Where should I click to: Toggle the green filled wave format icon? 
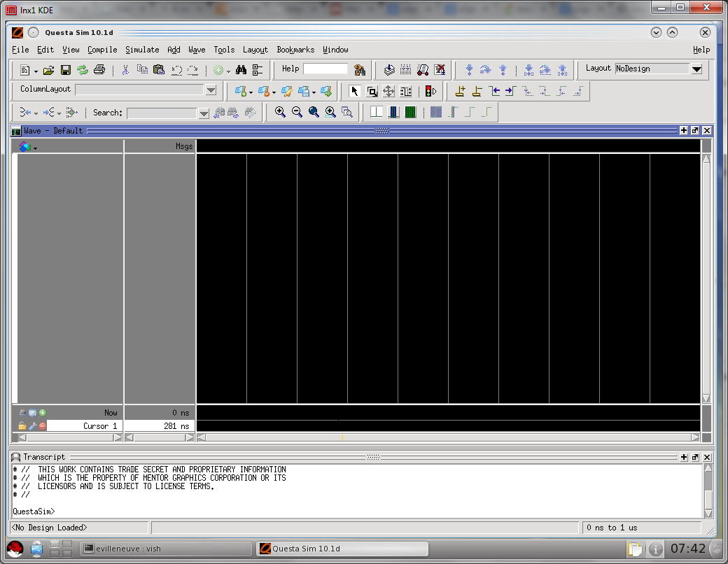click(x=410, y=112)
